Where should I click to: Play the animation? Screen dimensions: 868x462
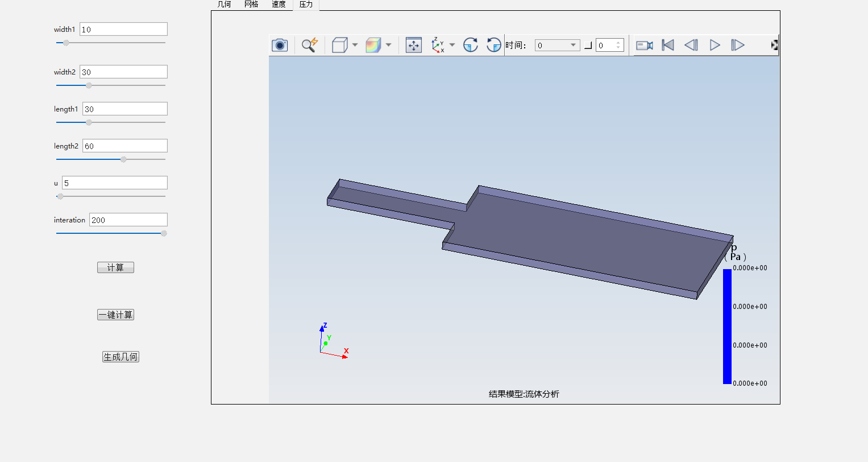click(715, 45)
